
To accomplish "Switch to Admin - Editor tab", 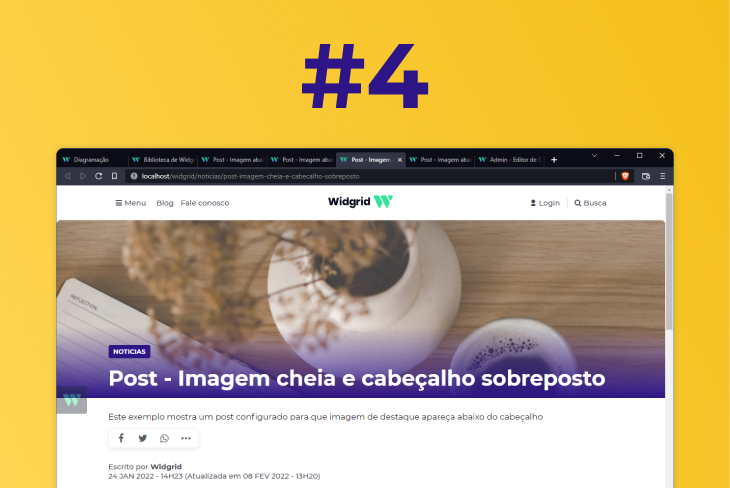I will coord(511,160).
